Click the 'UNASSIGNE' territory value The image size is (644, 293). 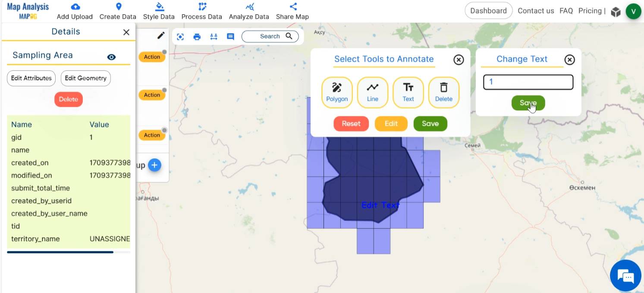[110, 239]
